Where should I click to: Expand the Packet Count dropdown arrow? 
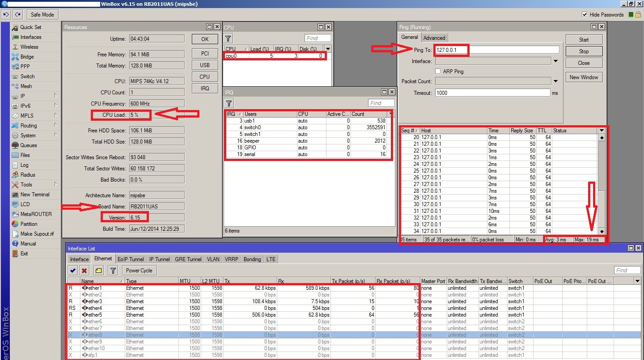pos(556,81)
